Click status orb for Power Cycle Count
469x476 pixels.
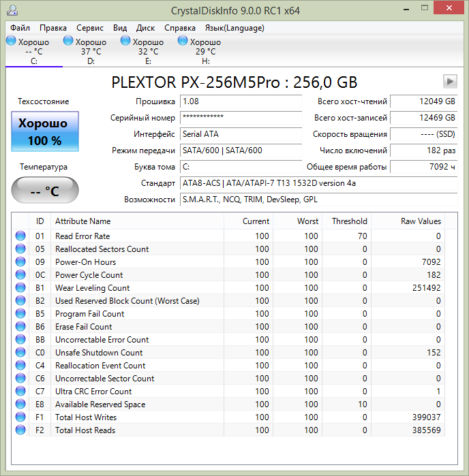pyautogui.click(x=20, y=274)
